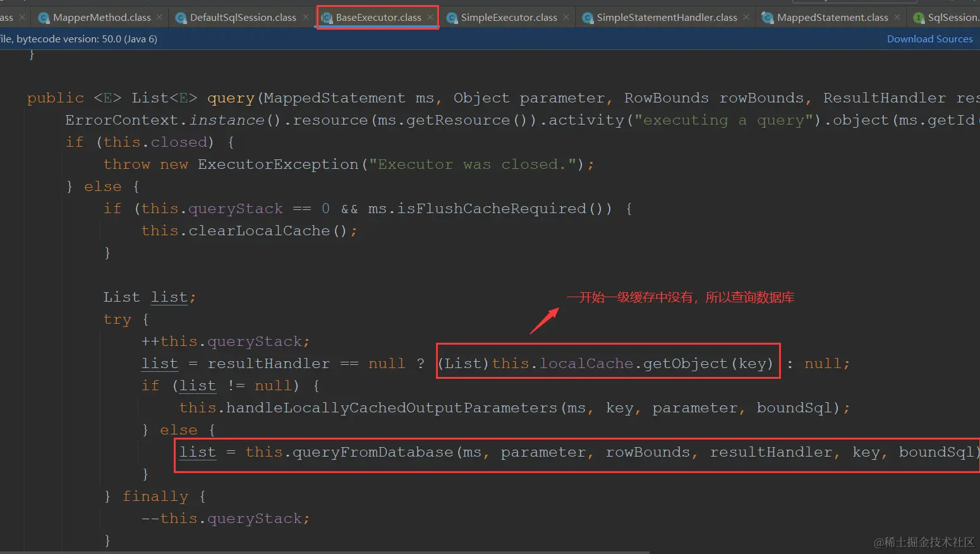Click ErrorContext in the code
The image size is (980, 554).
[122, 120]
